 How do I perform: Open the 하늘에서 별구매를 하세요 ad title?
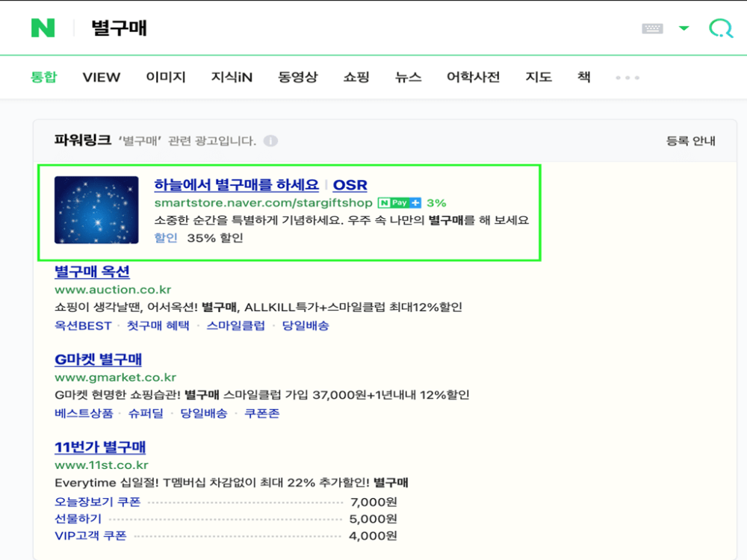236,184
